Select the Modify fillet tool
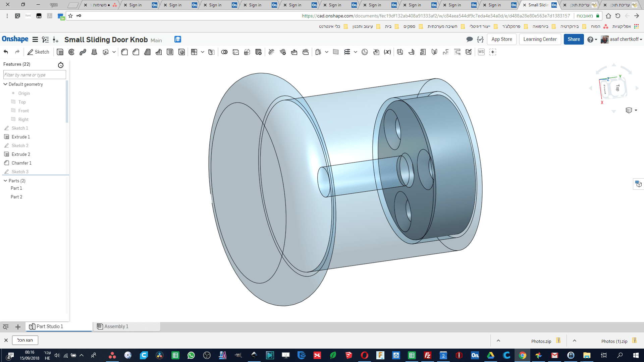The width and height of the screenshot is (644, 362). [271, 52]
